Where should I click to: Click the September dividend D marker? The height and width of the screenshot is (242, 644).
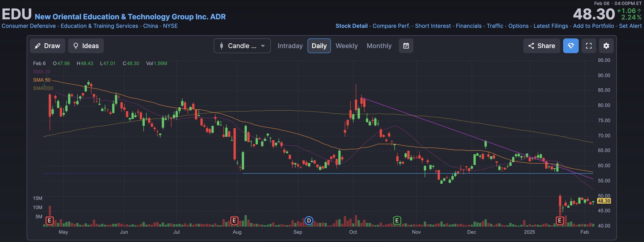pyautogui.click(x=309, y=221)
